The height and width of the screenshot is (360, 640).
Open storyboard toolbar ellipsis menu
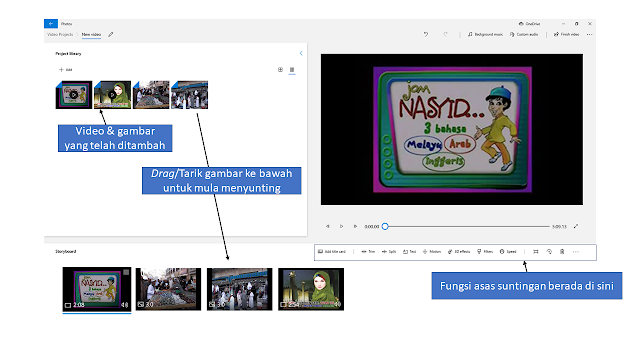576,252
